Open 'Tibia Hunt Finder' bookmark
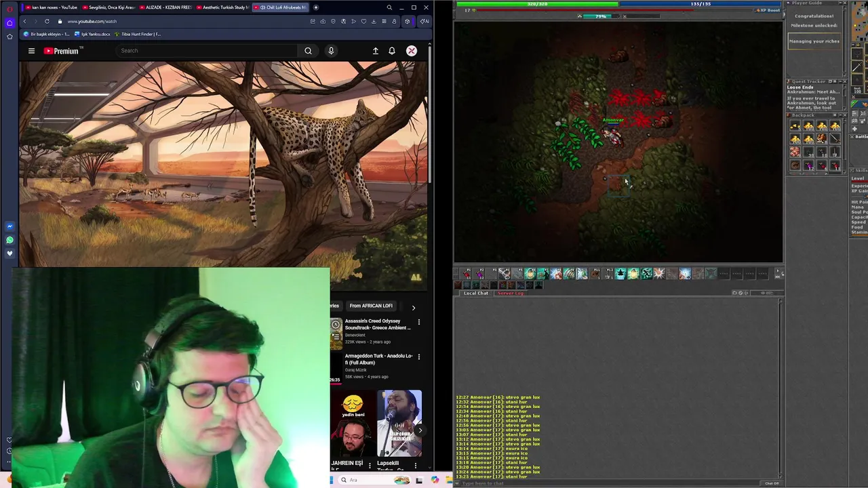This screenshot has height=488, width=868. 138,34
